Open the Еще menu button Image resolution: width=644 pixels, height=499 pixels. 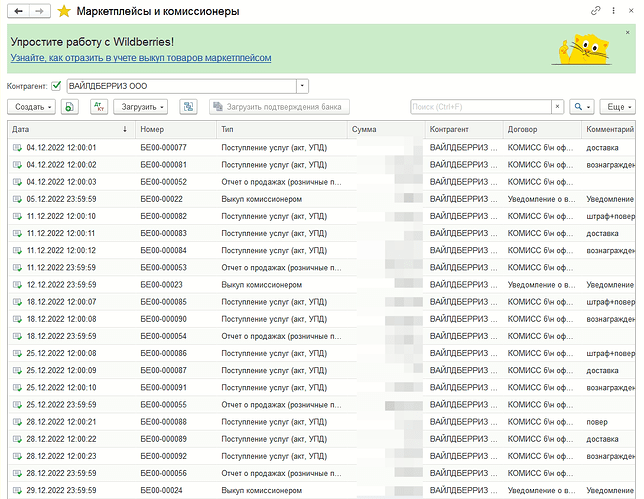point(617,107)
